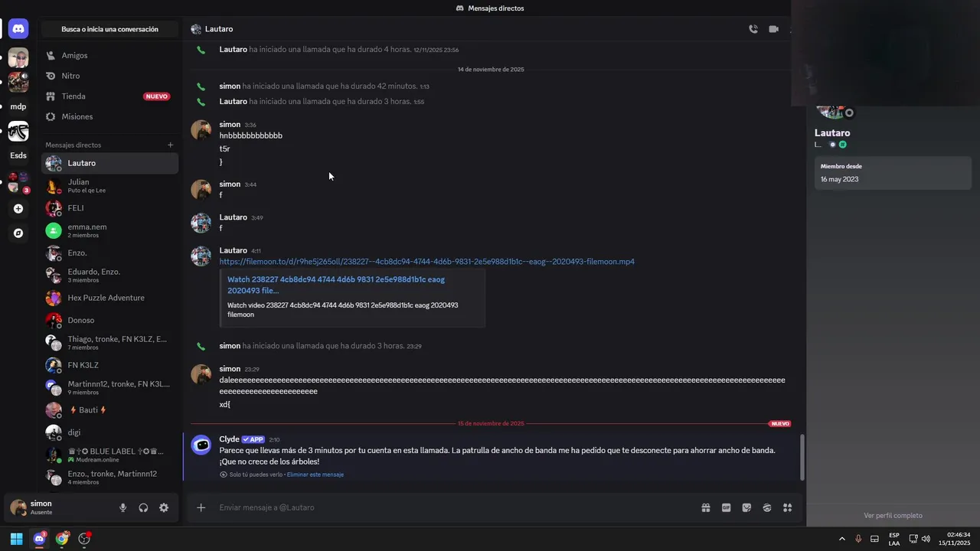Go to the Amigos tab
This screenshot has width=980, height=551.
75,56
